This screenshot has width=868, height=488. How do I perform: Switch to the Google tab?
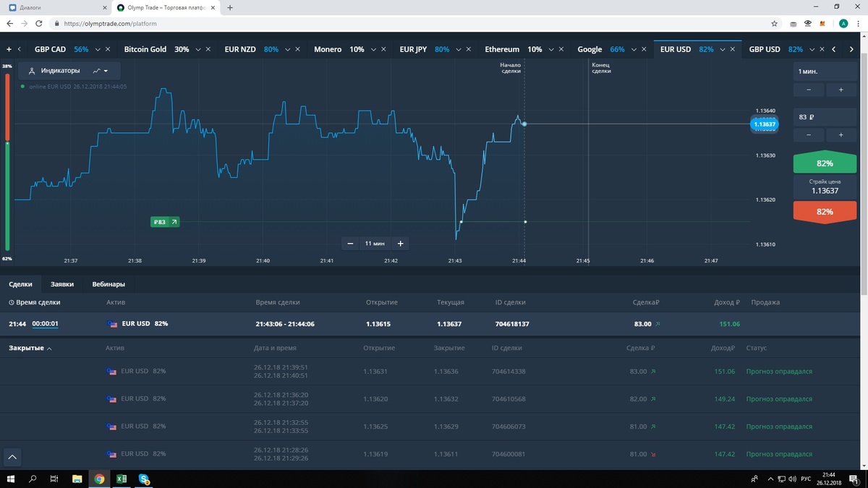pyautogui.click(x=590, y=49)
